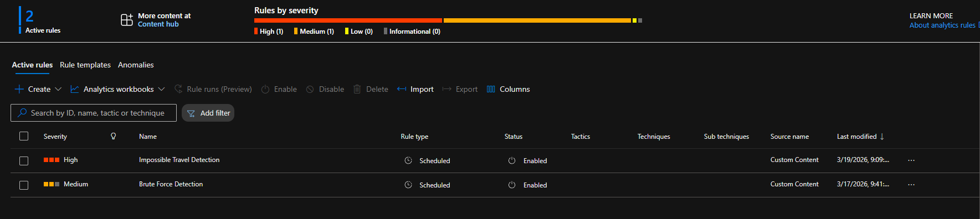
Task: Click Custom Content for Brute Force Detection
Action: click(794, 184)
